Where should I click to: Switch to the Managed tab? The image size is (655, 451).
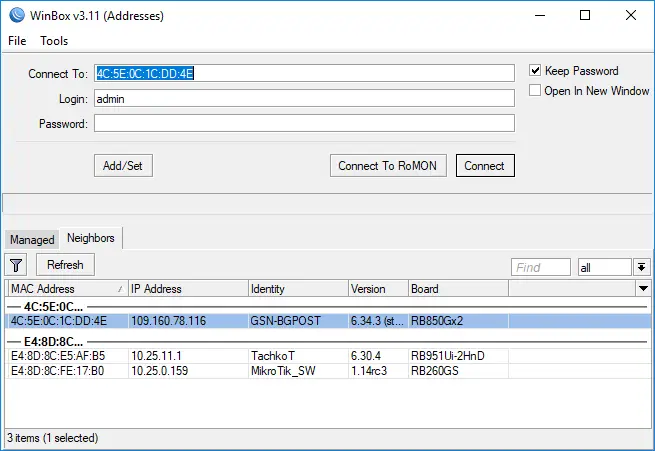[32, 240]
